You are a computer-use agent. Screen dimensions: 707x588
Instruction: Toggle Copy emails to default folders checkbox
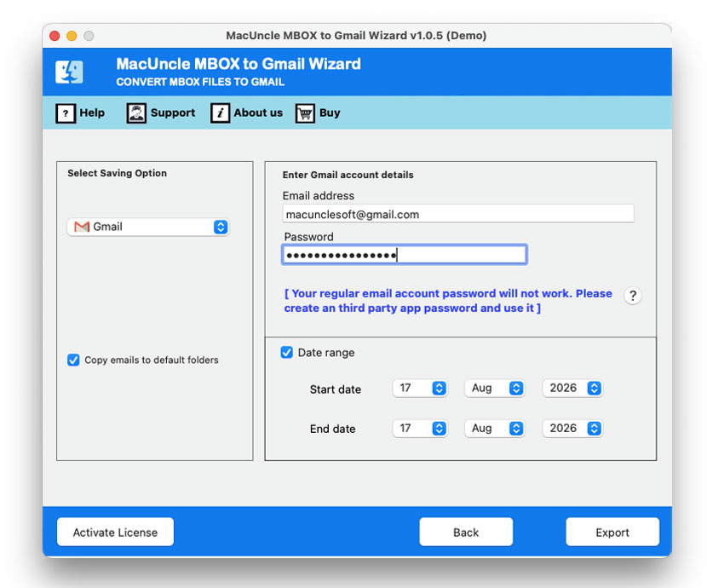73,360
